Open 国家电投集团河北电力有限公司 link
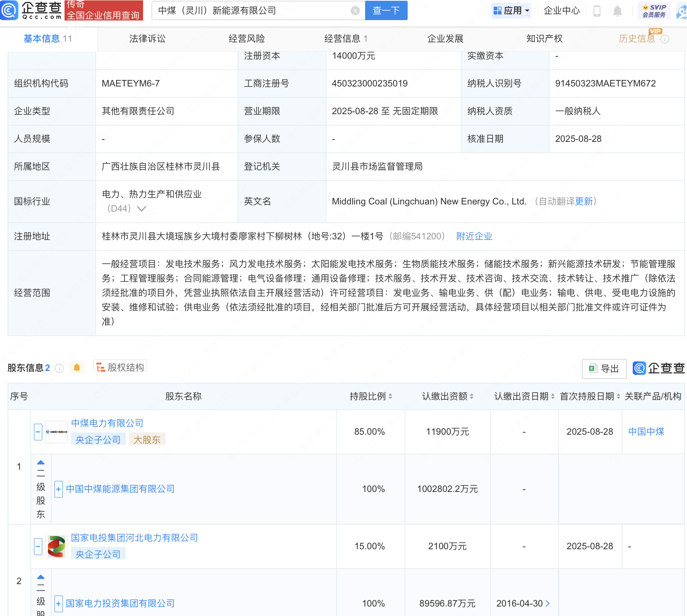Screen dimensions: 687x616 point(134,538)
